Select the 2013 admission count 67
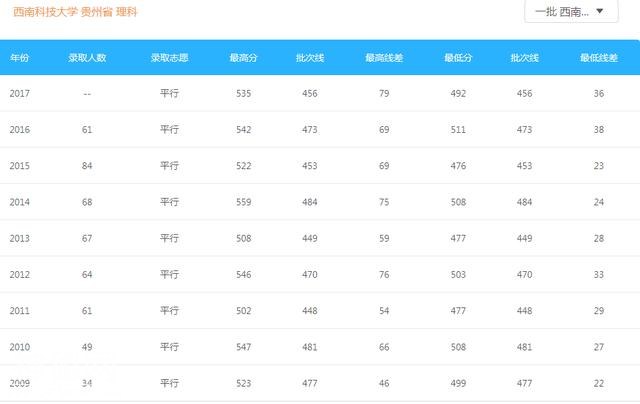This screenshot has height=404, width=640. click(x=87, y=238)
